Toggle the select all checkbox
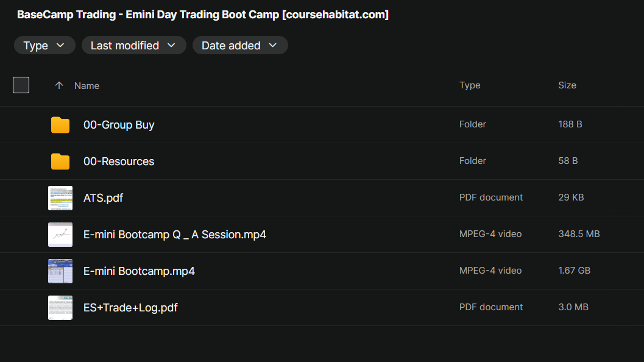The image size is (644, 362). (21, 85)
